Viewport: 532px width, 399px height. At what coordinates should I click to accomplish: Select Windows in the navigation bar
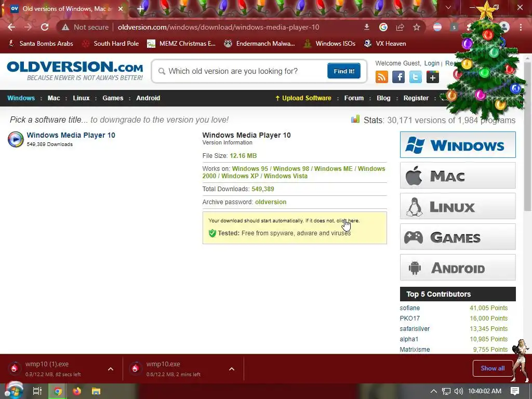21,98
